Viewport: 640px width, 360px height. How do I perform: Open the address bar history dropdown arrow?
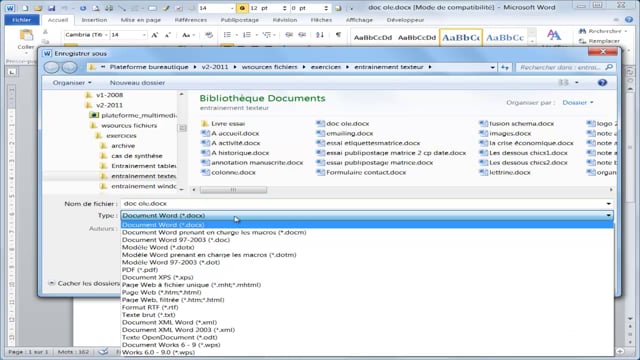click(493, 67)
